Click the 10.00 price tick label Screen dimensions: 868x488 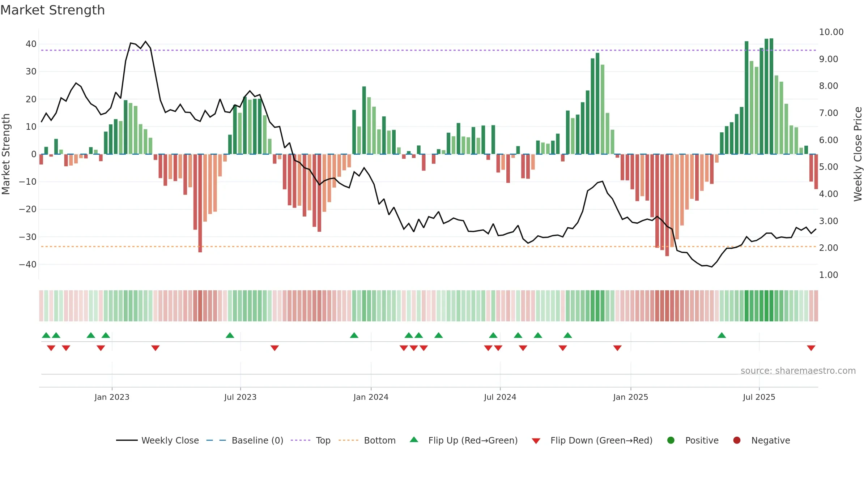831,32
